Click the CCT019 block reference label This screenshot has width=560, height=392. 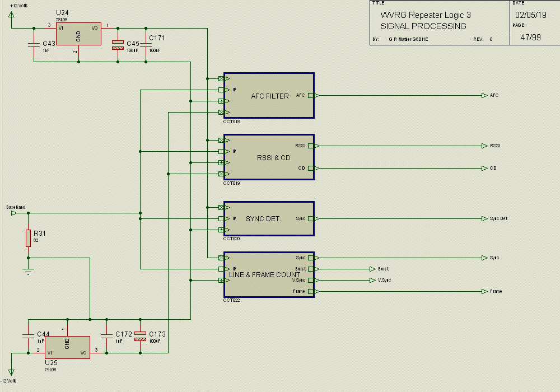[231, 183]
